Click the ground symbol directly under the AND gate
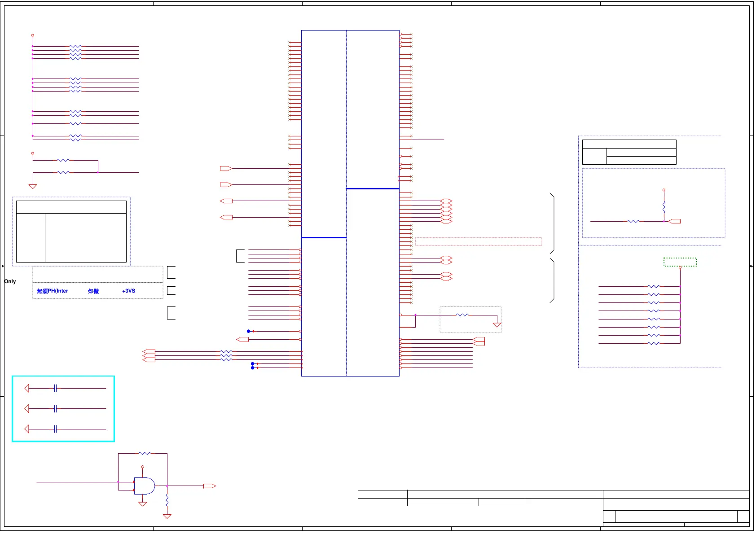The height and width of the screenshot is (534, 756). 143,504
